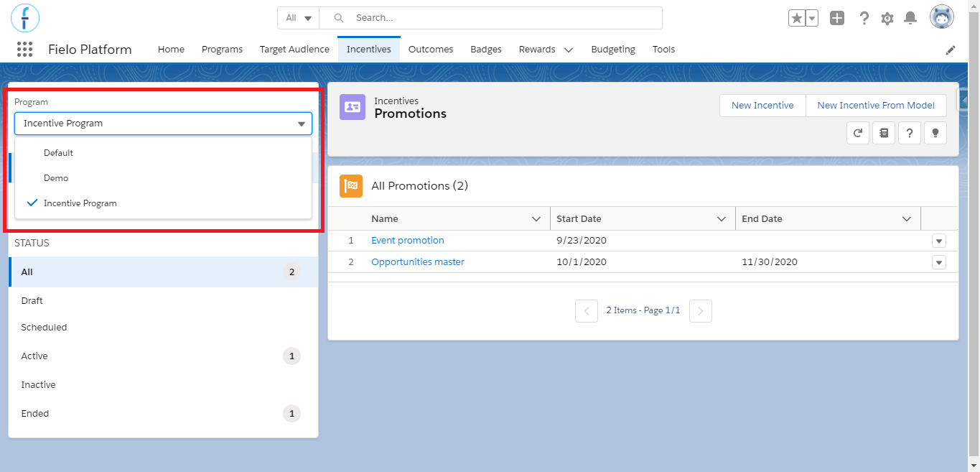Go to previous page arrow
Screen dimensions: 980x472
587,310
